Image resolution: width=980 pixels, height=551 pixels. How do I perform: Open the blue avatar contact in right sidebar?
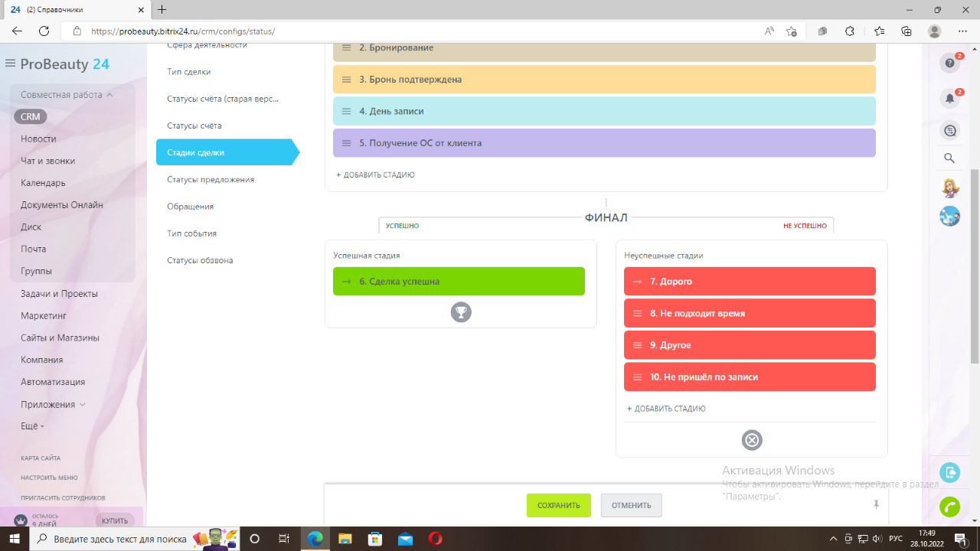tap(949, 216)
